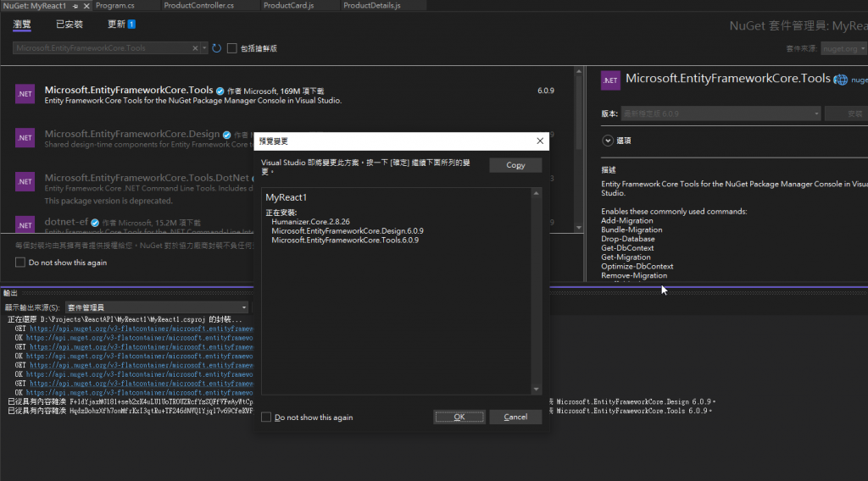
Task: Select Microsoft.EntityFrameworkCore.Tools package row
Action: [287, 95]
